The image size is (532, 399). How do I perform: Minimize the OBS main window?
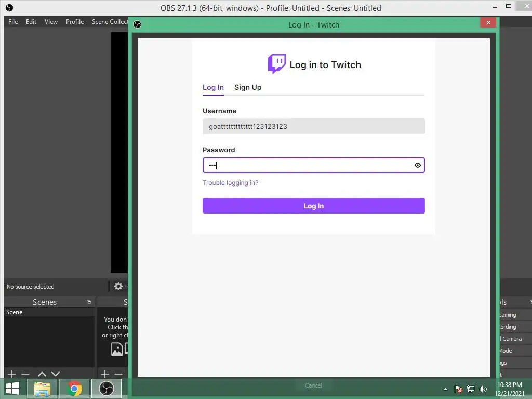[495, 7]
